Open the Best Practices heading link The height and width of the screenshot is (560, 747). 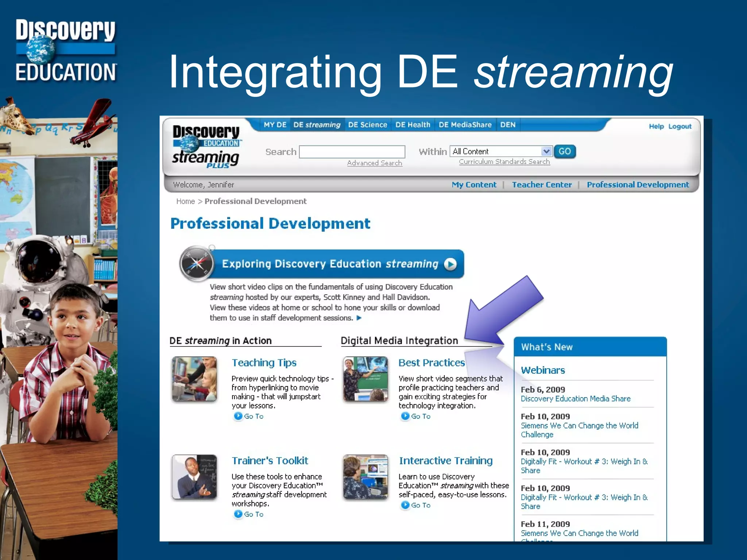pos(431,363)
